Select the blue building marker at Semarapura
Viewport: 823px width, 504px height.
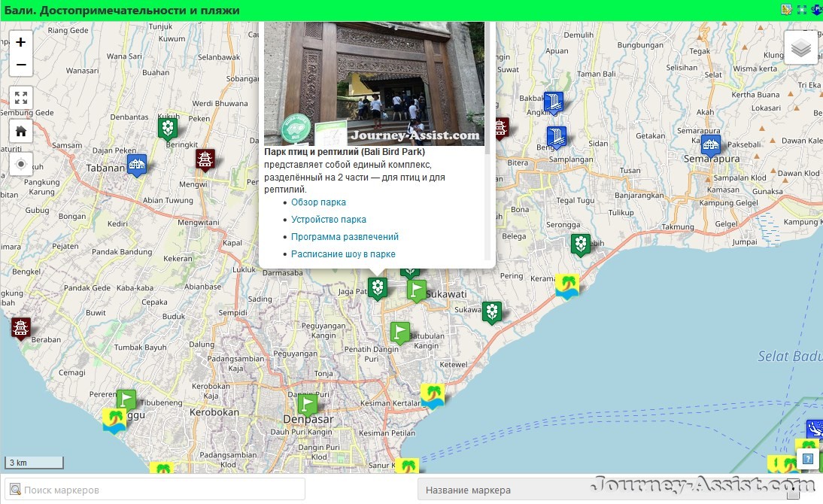711,146
